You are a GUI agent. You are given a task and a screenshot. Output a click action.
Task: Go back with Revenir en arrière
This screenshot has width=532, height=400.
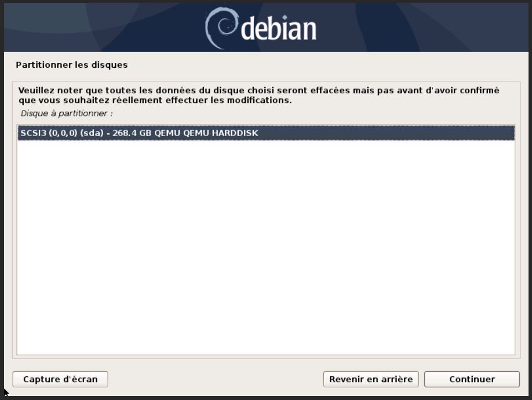click(371, 379)
